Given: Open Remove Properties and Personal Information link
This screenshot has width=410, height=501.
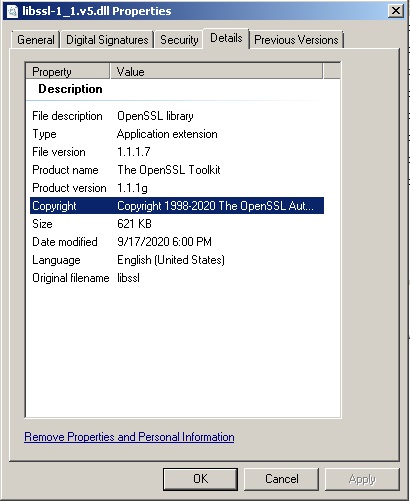Looking at the screenshot, I should click(129, 437).
